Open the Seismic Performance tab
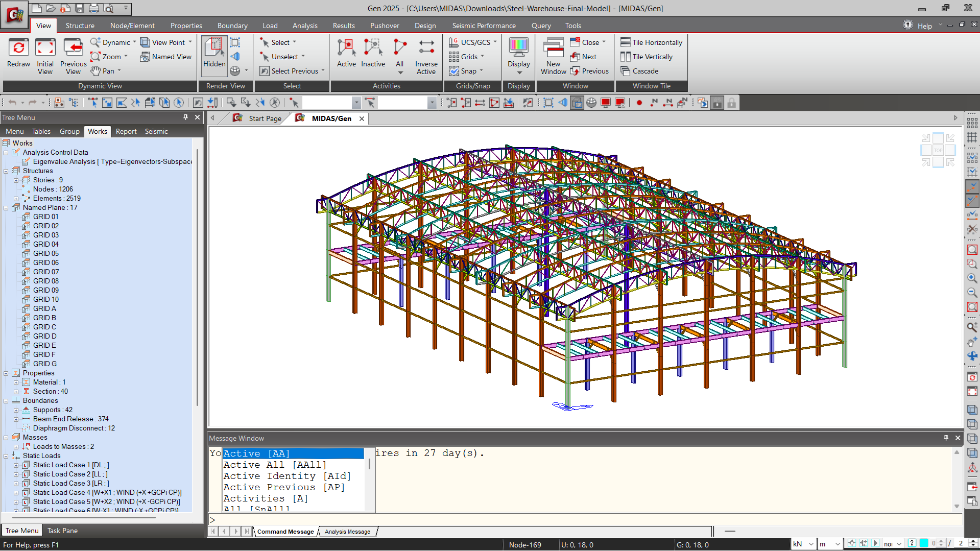980x551 pixels. pyautogui.click(x=484, y=26)
